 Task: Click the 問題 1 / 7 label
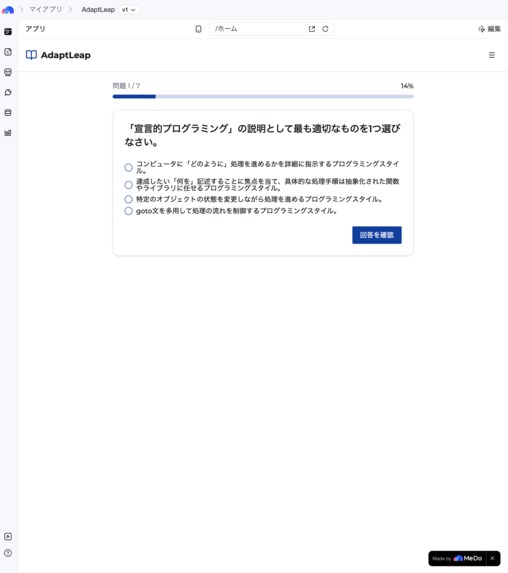point(126,86)
